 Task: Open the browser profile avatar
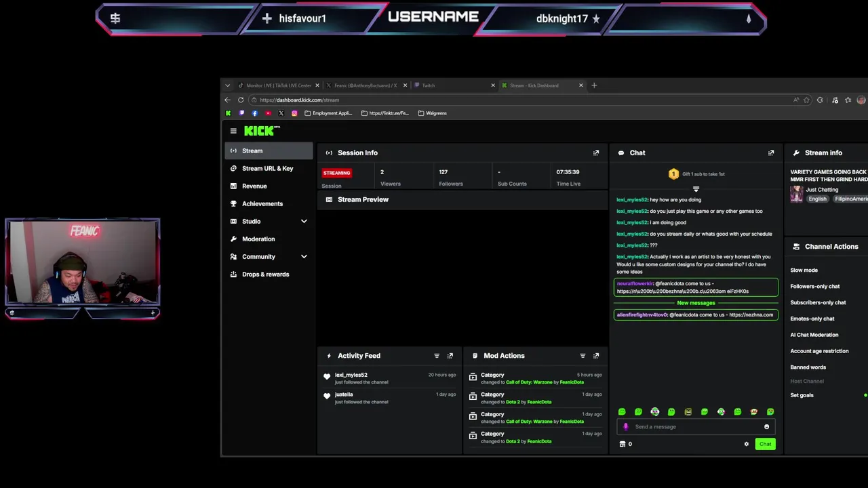click(861, 100)
